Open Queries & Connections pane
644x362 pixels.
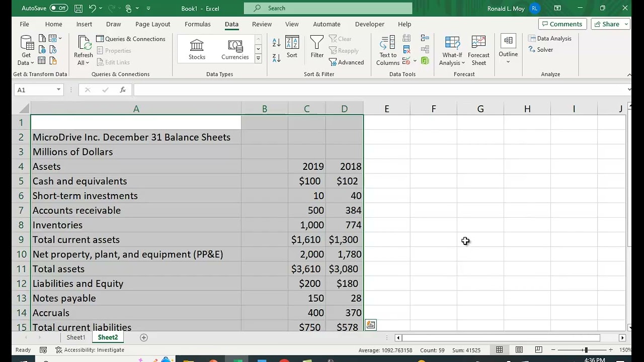point(131,39)
